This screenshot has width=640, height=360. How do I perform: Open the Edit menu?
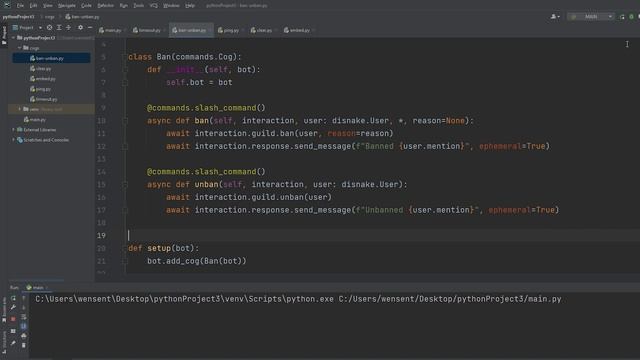[33, 6]
